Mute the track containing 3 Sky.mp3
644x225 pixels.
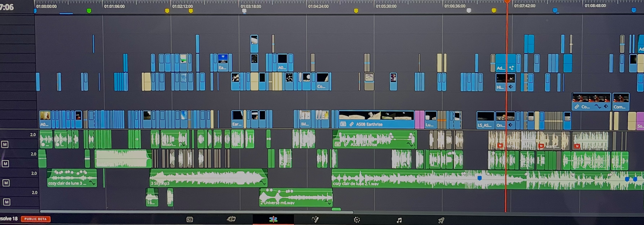(x=6, y=183)
